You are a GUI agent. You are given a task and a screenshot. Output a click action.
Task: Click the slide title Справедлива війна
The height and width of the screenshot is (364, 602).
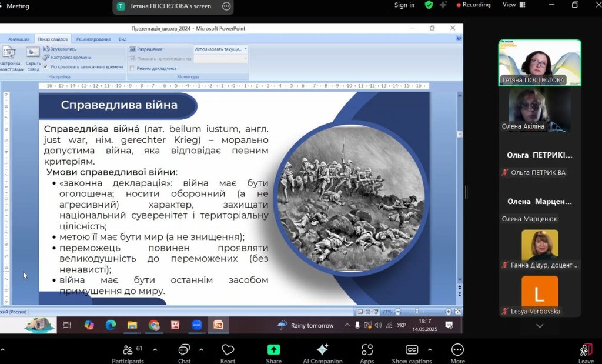coord(119,105)
